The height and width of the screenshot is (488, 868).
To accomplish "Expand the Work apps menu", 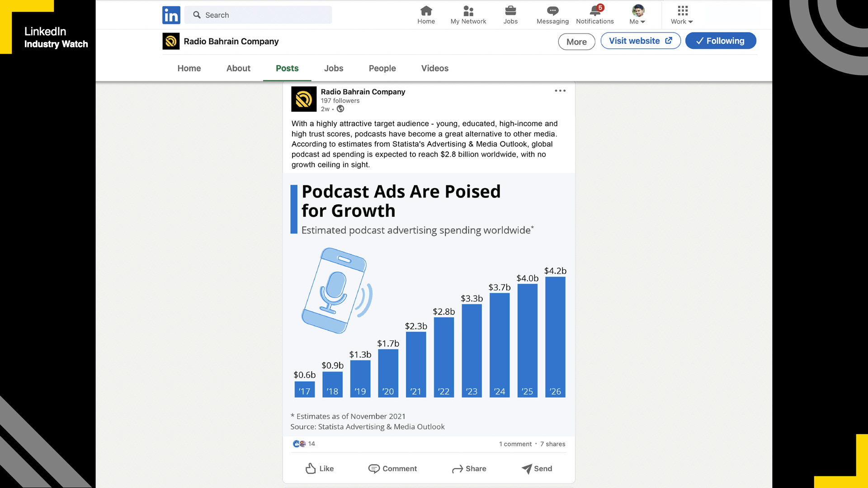I will pyautogui.click(x=682, y=15).
